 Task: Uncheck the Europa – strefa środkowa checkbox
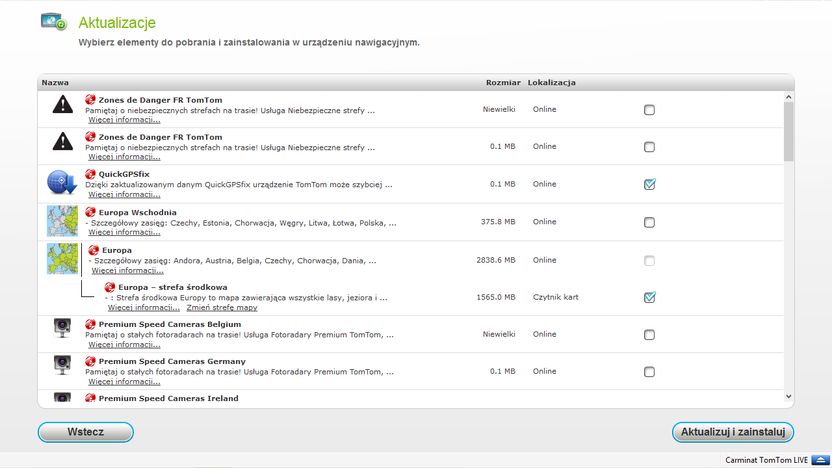649,297
